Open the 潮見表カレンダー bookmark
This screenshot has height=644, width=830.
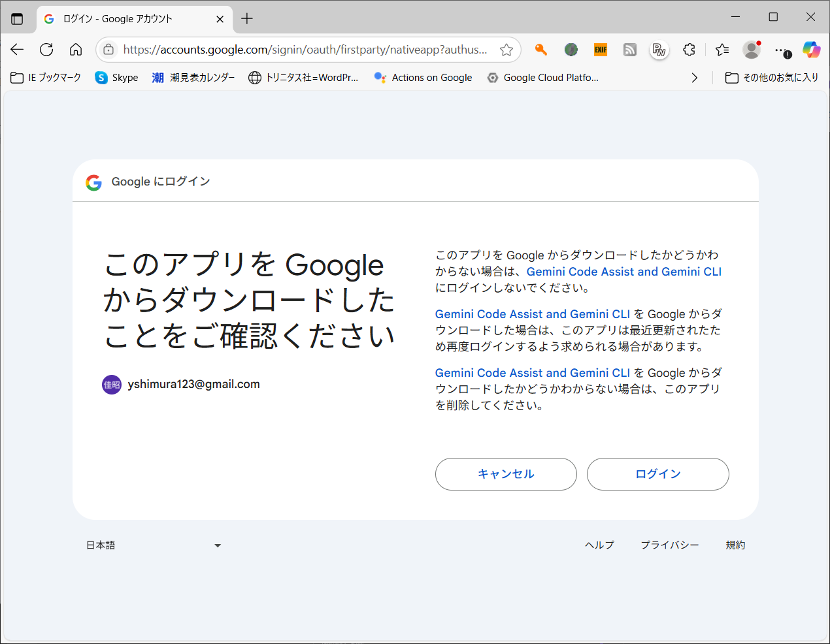193,78
